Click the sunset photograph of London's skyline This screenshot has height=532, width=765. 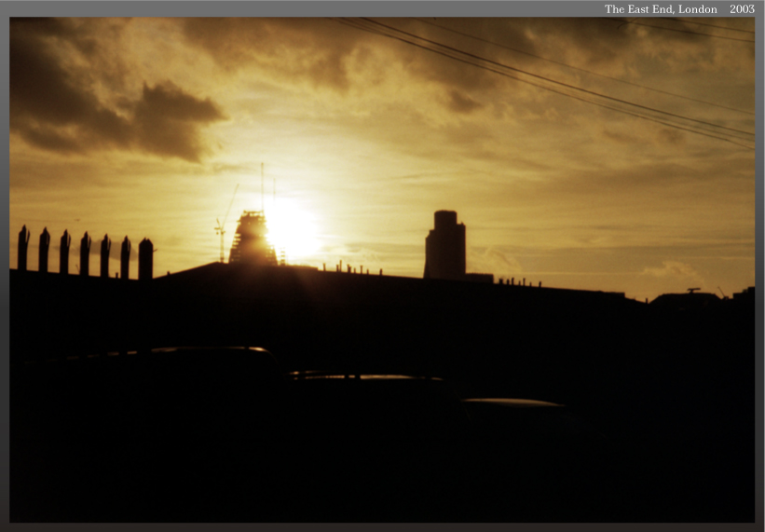[x=382, y=269]
